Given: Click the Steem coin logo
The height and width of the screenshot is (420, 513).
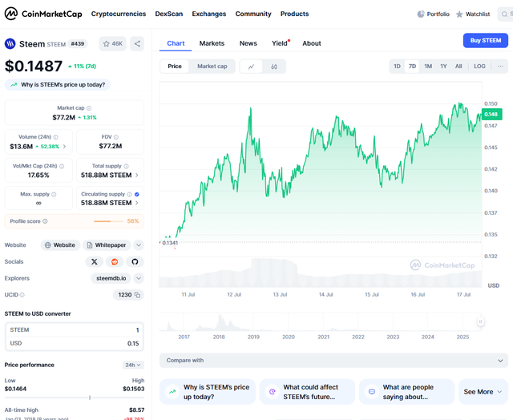Looking at the screenshot, I should tap(10, 43).
